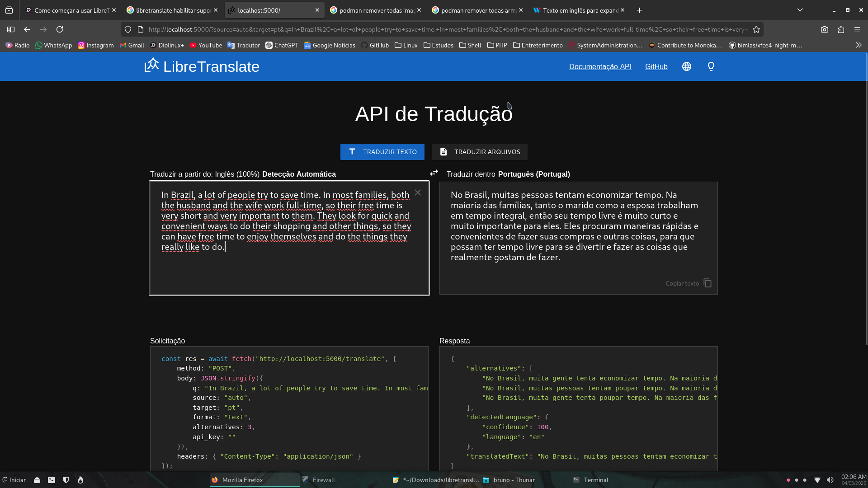Screen dimensions: 868x488
Task: Show more bookmarks overflow chevron
Action: click(x=859, y=45)
